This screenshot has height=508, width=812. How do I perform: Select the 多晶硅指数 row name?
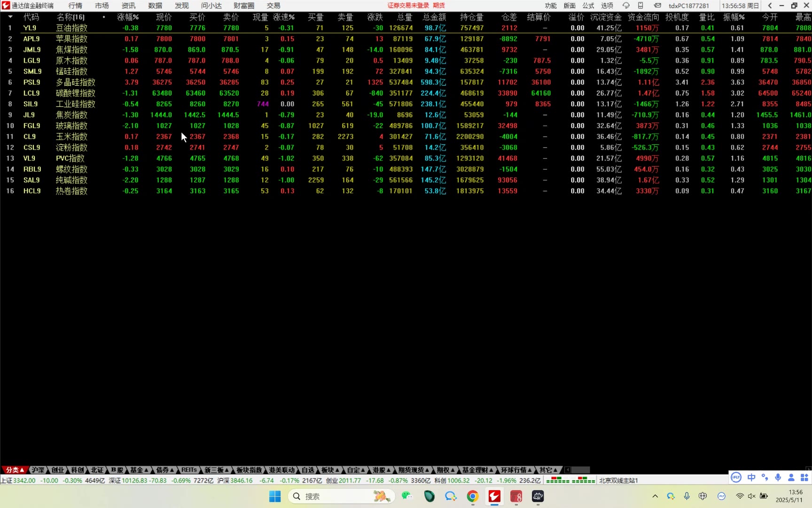click(76, 82)
